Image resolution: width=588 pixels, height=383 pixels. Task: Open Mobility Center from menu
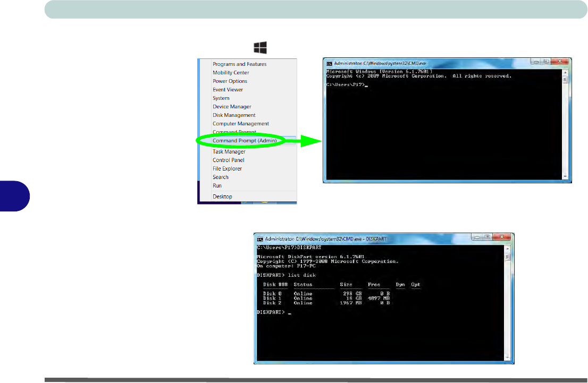(231, 73)
